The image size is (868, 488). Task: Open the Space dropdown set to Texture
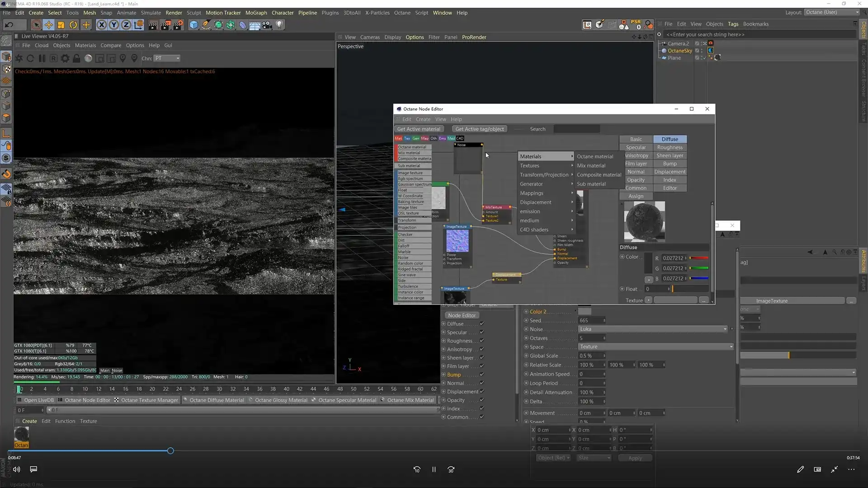point(656,347)
